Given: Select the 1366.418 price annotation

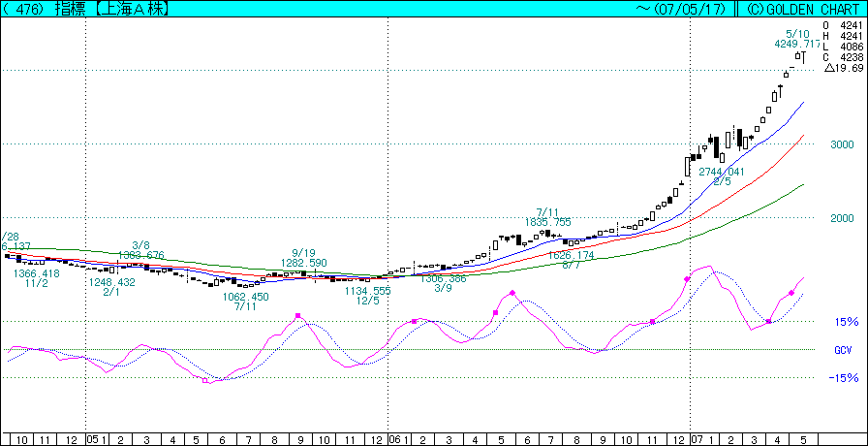Looking at the screenshot, I should click(37, 273).
